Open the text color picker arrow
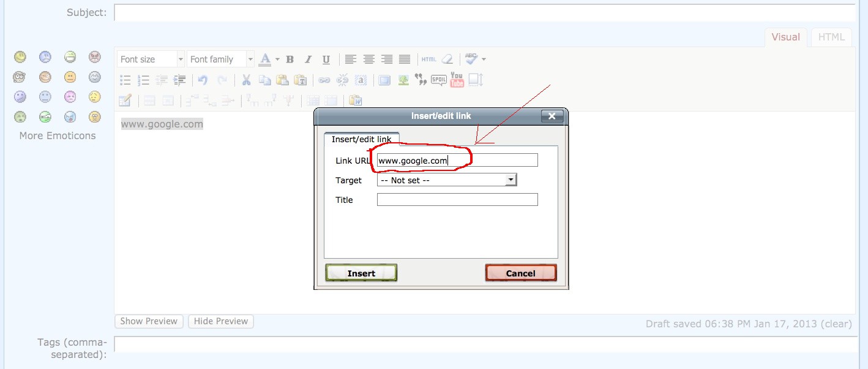This screenshot has width=868, height=369. coord(277,59)
